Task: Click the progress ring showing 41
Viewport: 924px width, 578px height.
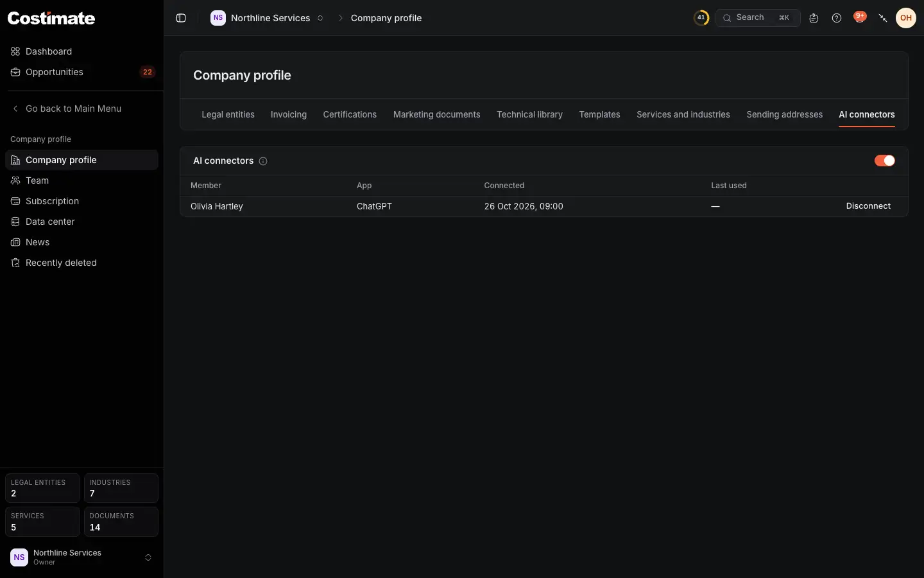Action: [x=701, y=18]
